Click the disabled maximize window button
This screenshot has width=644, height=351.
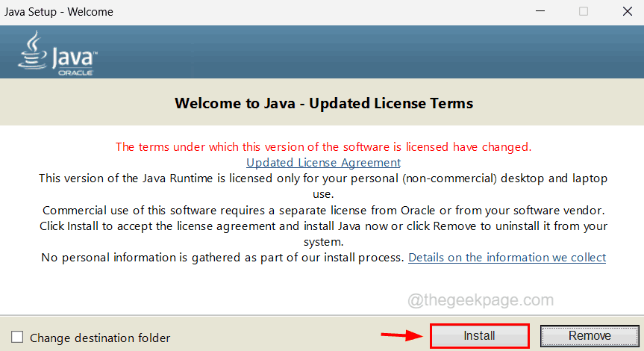(584, 11)
